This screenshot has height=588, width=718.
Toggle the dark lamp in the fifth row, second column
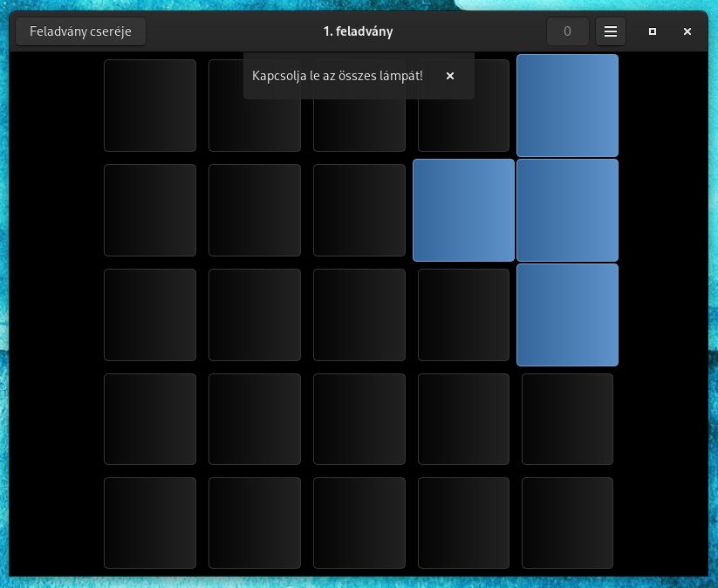pyautogui.click(x=255, y=523)
